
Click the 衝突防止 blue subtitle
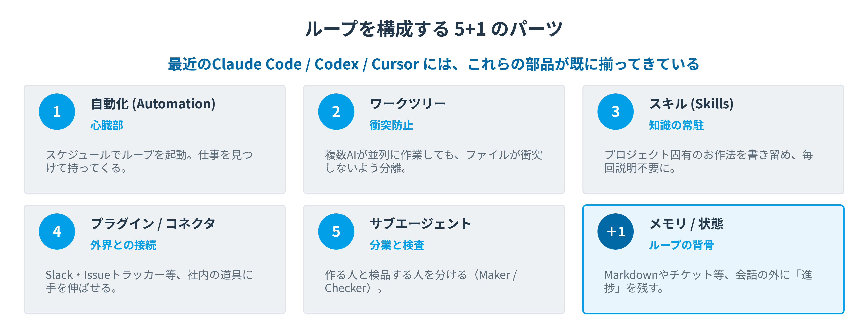pyautogui.click(x=392, y=125)
